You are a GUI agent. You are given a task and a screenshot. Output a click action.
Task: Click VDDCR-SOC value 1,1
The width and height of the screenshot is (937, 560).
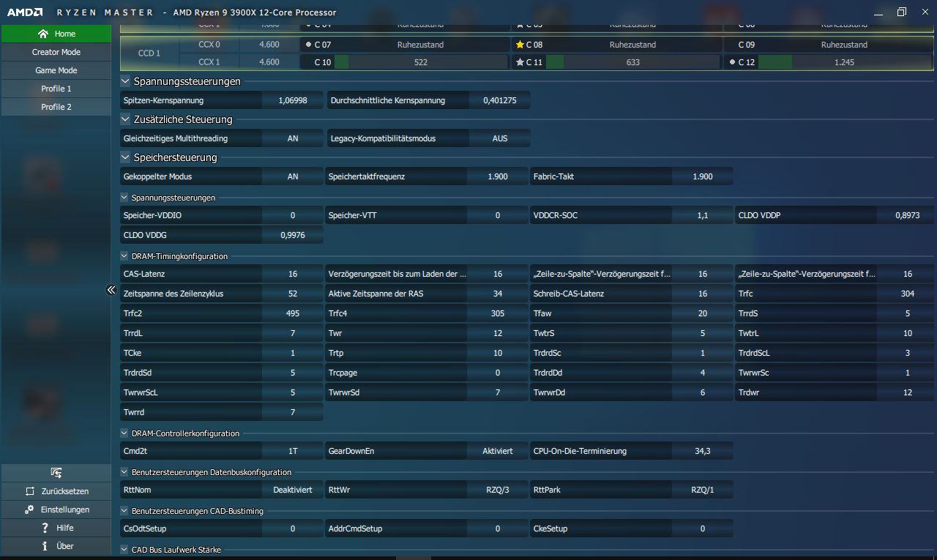pos(703,215)
